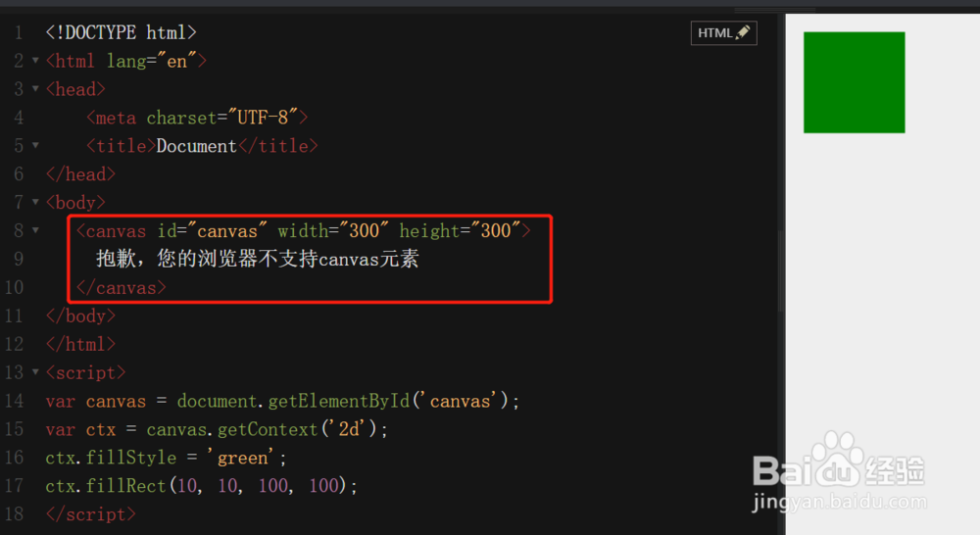The width and height of the screenshot is (980, 535).
Task: Click the pencil icon beside HTML label
Action: click(743, 32)
